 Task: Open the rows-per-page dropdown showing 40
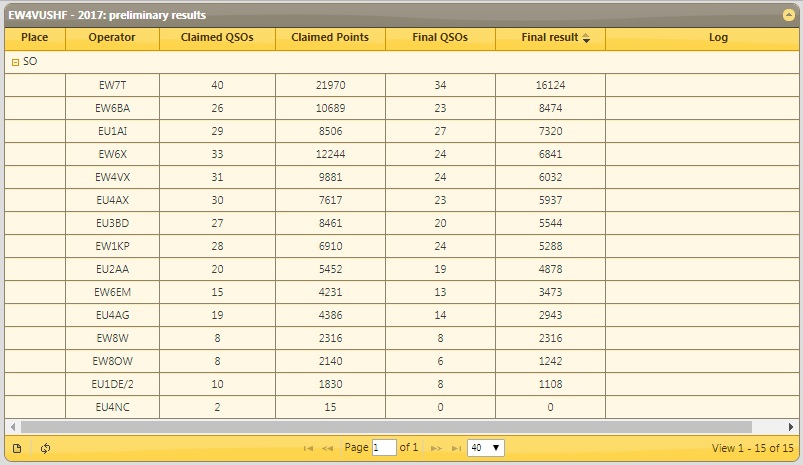point(486,448)
